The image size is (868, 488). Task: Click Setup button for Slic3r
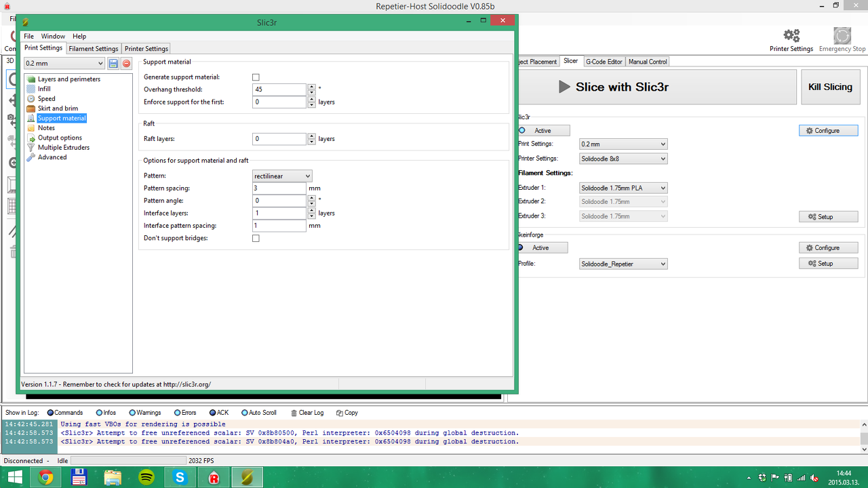click(828, 217)
